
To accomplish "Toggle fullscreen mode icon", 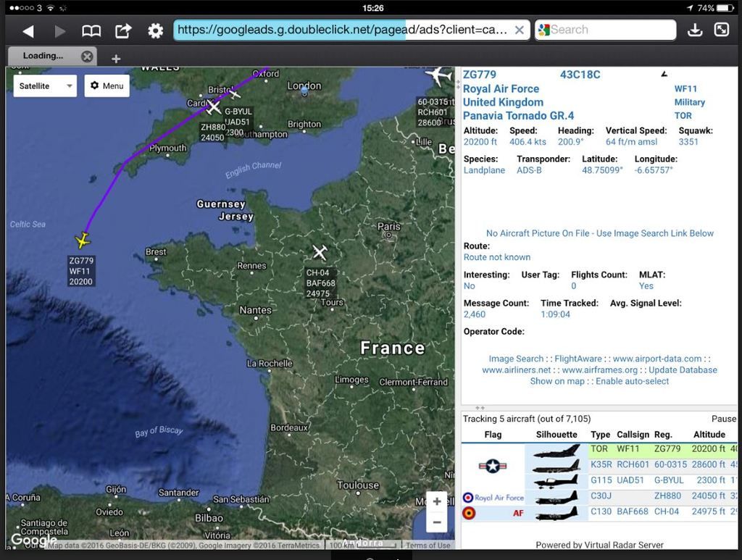I will click(x=722, y=30).
